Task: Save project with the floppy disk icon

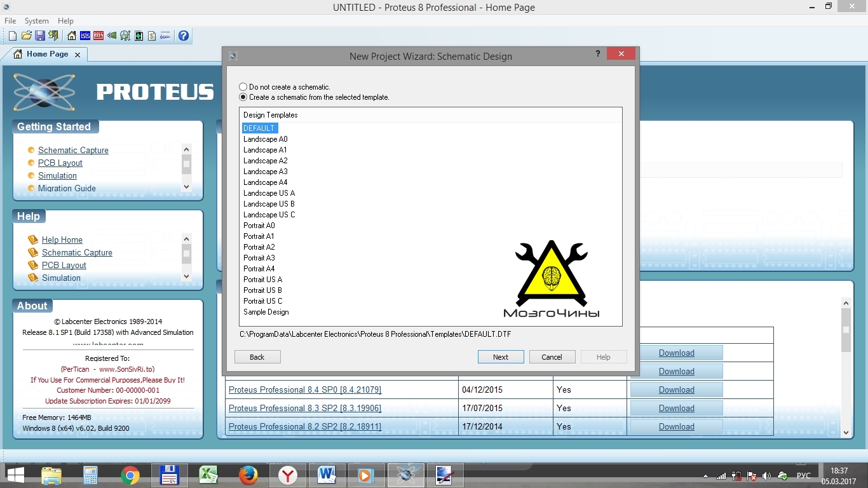Action: (40, 36)
